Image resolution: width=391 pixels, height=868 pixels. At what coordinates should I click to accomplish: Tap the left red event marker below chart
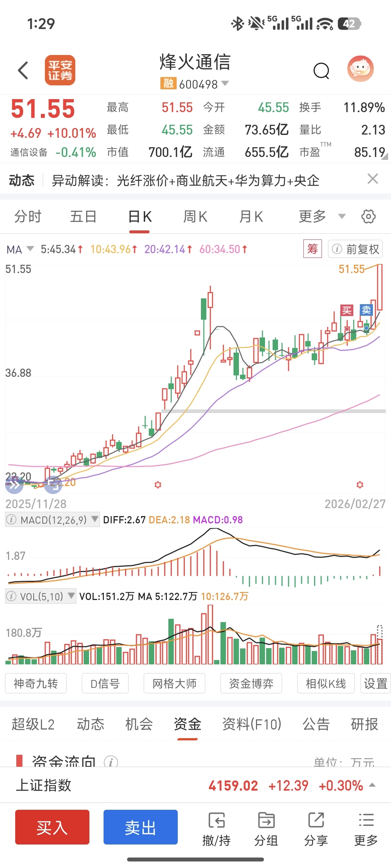point(158,485)
